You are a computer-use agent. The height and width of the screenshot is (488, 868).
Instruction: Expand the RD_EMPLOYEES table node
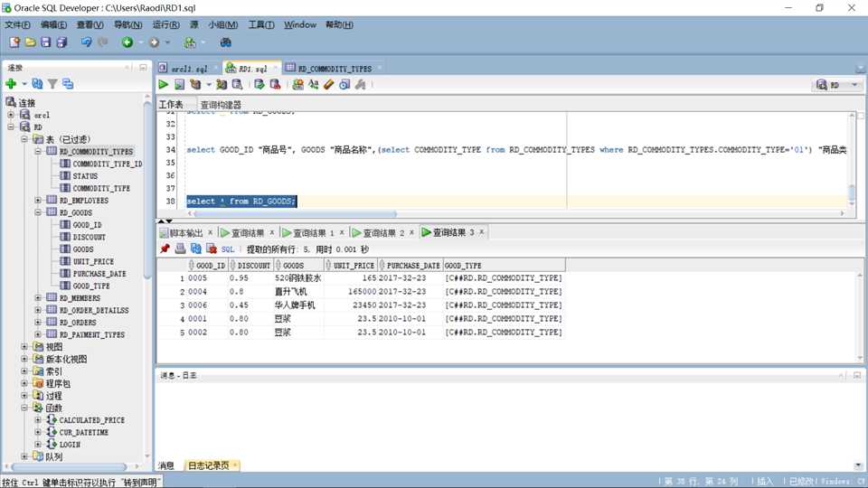(x=38, y=200)
